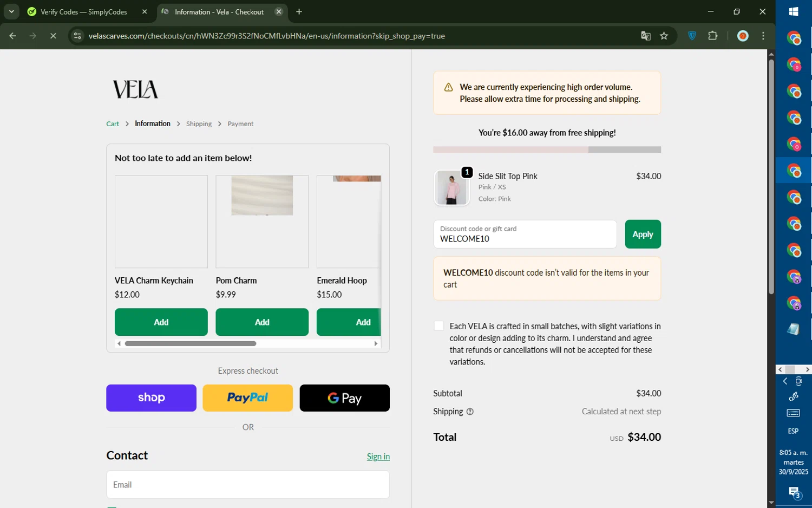Switch the ESP input language
The height and width of the screenshot is (508, 812).
pyautogui.click(x=794, y=431)
